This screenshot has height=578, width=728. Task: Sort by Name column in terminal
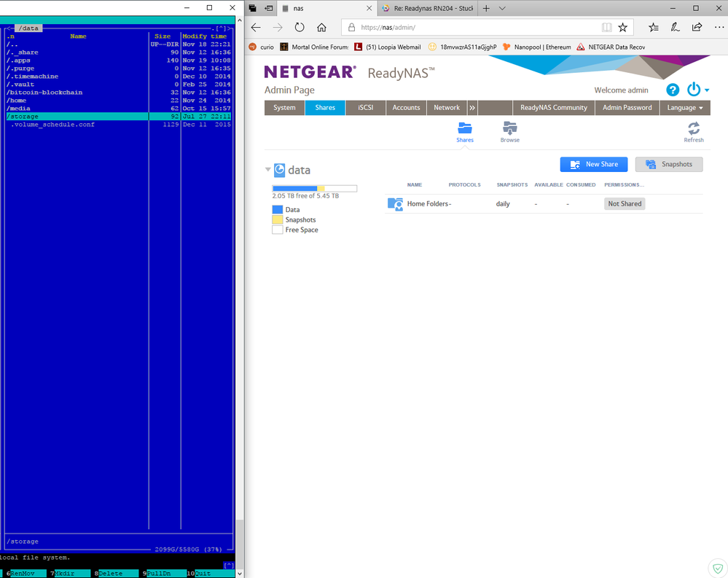(78, 36)
